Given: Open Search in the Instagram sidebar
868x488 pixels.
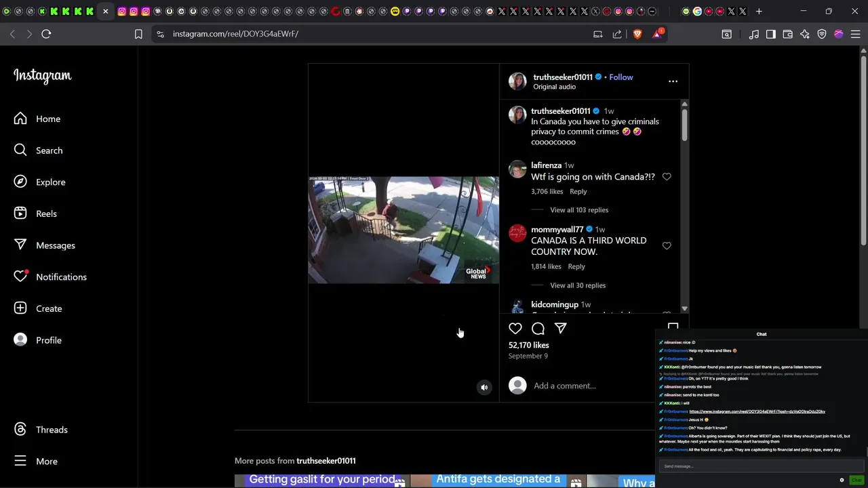Looking at the screenshot, I should pos(39,150).
